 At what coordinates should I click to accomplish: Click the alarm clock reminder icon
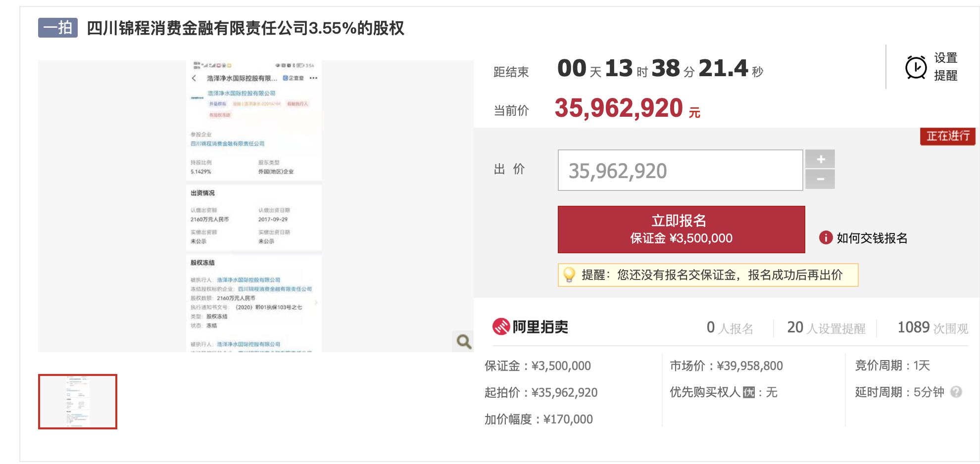[916, 67]
